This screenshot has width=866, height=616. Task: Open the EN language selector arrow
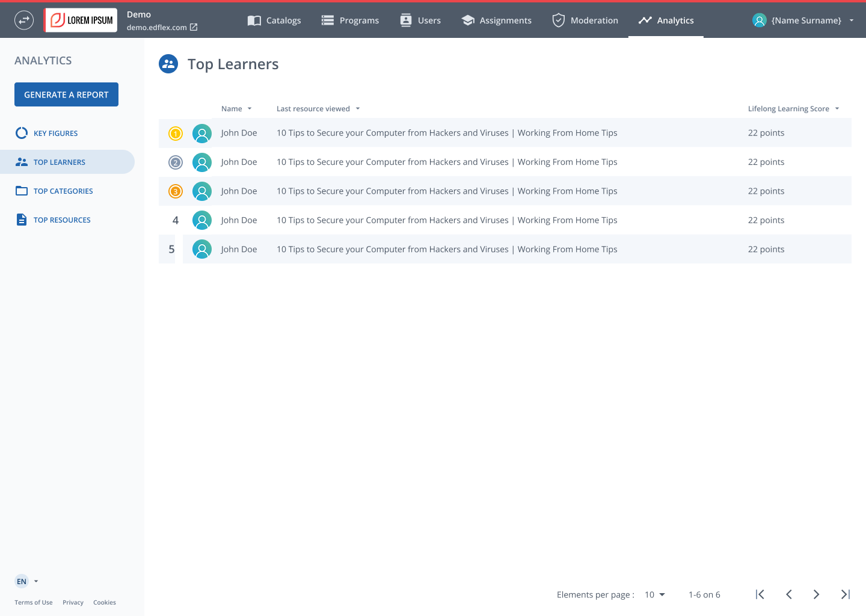click(36, 581)
